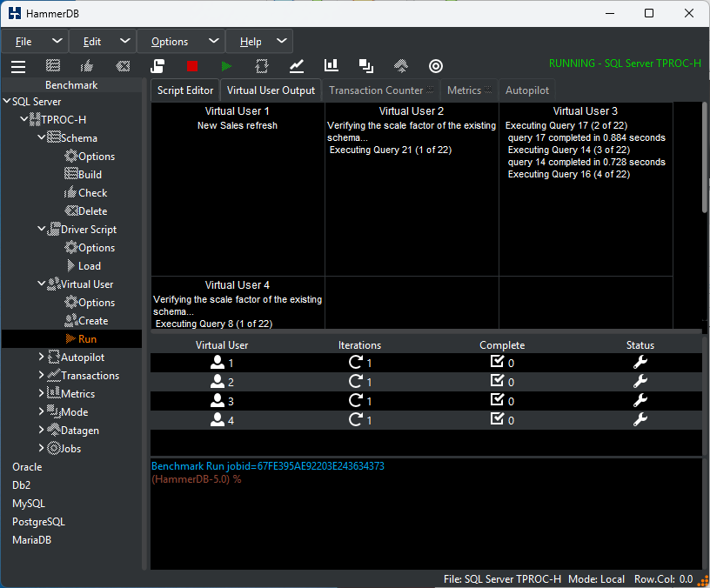710x588 pixels.
Task: Expand the Mode tree node
Action: pos(41,411)
